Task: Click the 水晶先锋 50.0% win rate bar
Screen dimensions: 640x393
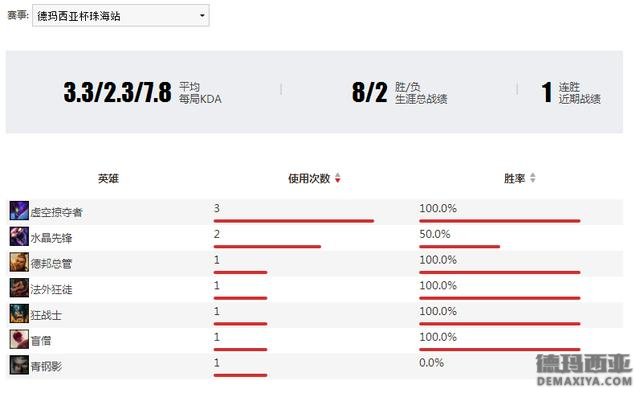Action: [459, 246]
